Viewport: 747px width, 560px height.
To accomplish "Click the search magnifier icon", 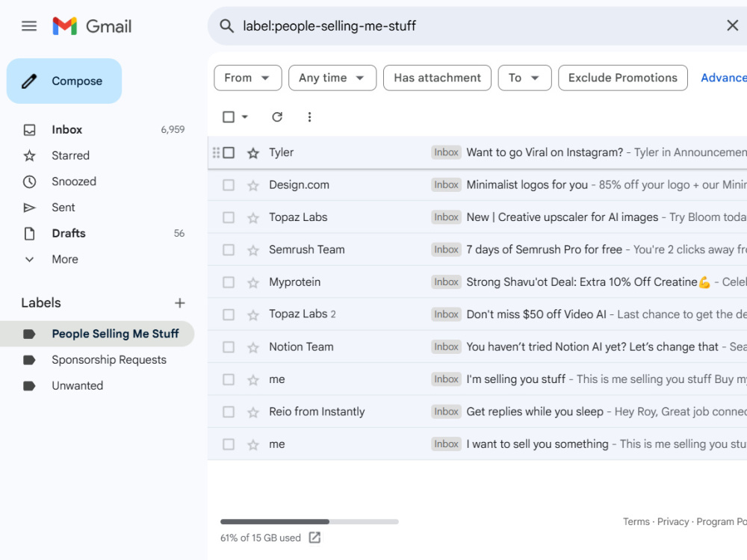I will [x=227, y=25].
